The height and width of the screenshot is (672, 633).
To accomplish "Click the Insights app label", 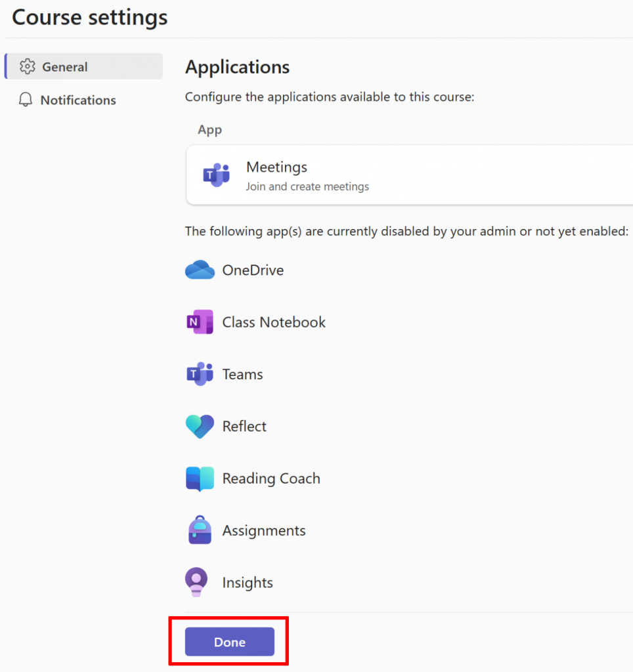I will (x=248, y=583).
